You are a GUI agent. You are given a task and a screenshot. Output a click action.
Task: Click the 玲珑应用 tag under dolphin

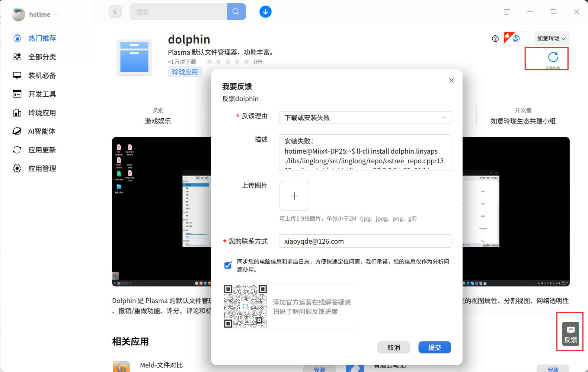tap(185, 72)
